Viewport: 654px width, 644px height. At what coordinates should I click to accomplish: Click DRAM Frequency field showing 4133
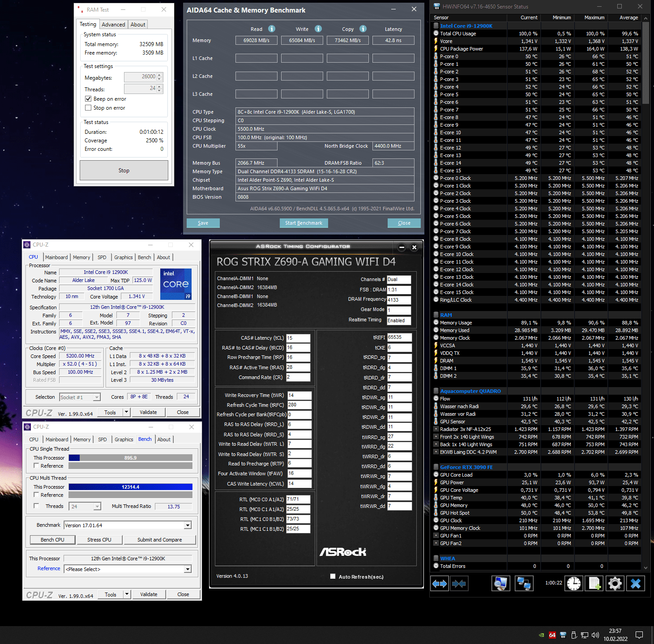(399, 300)
